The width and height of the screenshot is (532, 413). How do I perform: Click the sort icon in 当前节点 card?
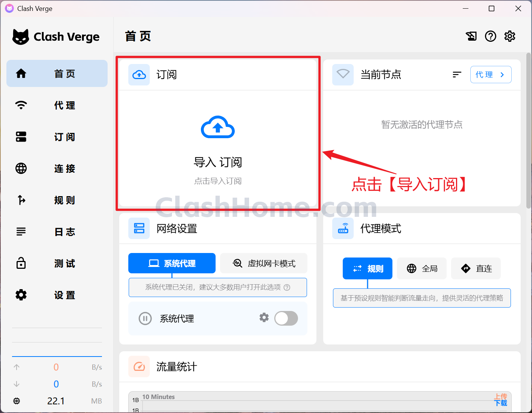[457, 75]
